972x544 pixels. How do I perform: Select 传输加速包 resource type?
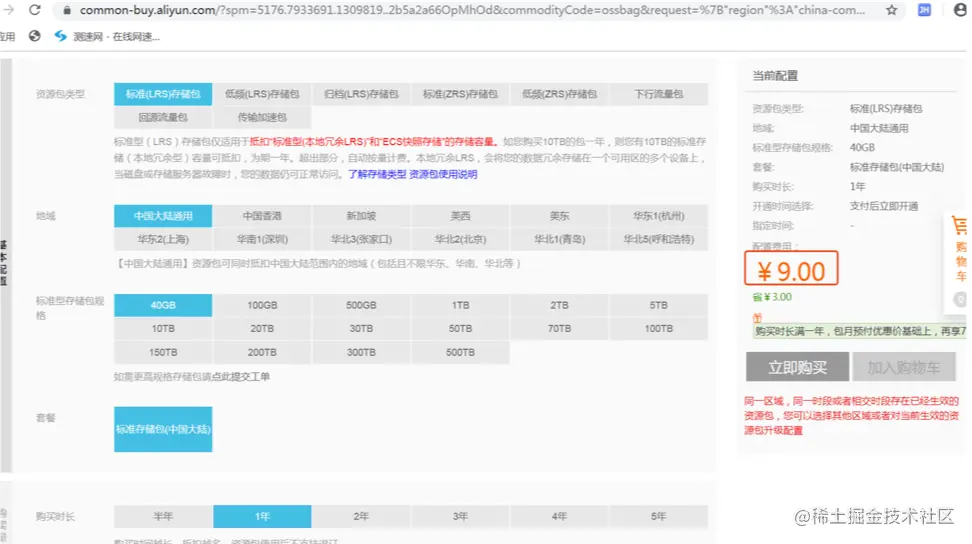point(262,117)
